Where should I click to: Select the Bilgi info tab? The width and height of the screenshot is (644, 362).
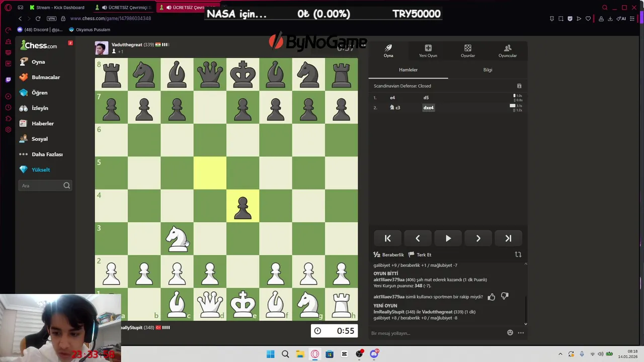(x=488, y=70)
